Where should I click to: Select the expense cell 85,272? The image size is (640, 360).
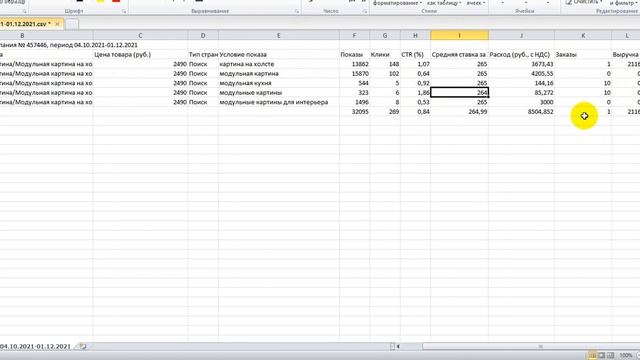[x=521, y=93]
